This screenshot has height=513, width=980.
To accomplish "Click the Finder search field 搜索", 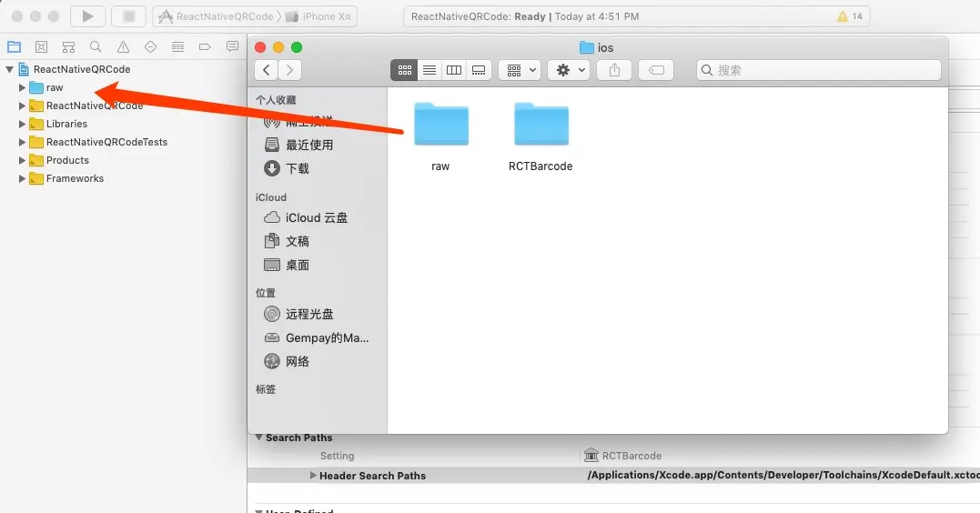I will click(x=819, y=70).
